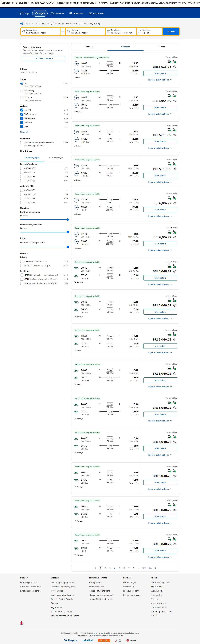The height and width of the screenshot is (644, 200).
Task: Open the Returning flight tab
Action: pyautogui.click(x=56, y=157)
